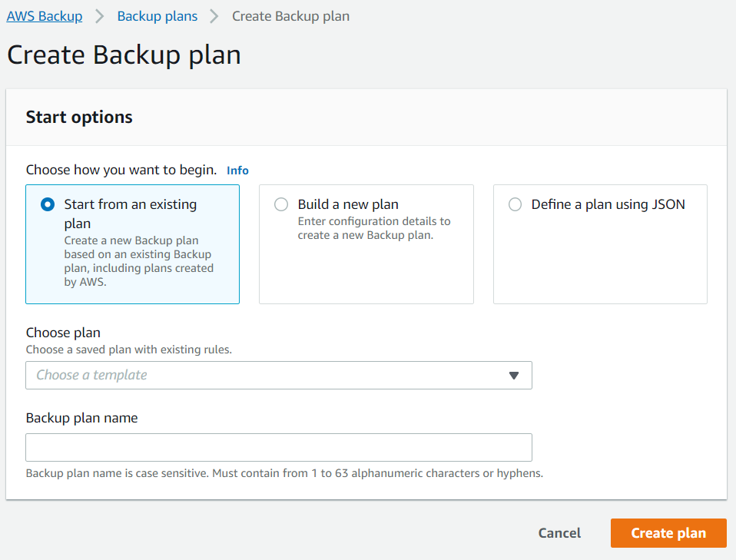Go to Backup plans breadcrumb
The height and width of the screenshot is (560, 736).
[x=157, y=16]
